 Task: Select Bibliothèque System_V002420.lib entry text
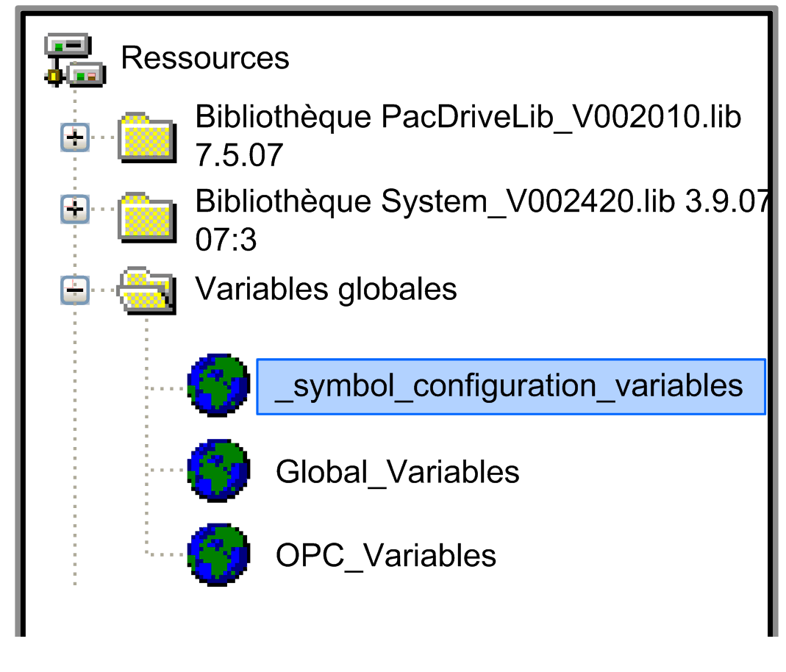pyautogui.click(x=481, y=201)
